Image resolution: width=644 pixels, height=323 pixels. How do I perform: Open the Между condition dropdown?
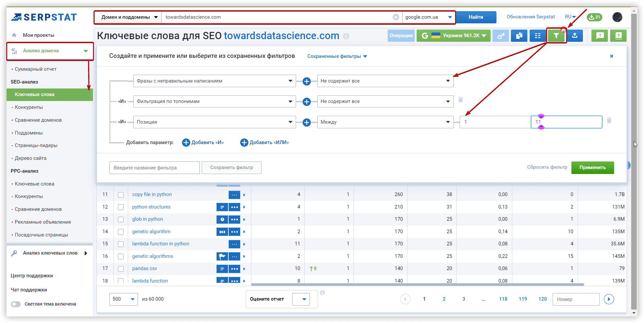click(x=385, y=122)
